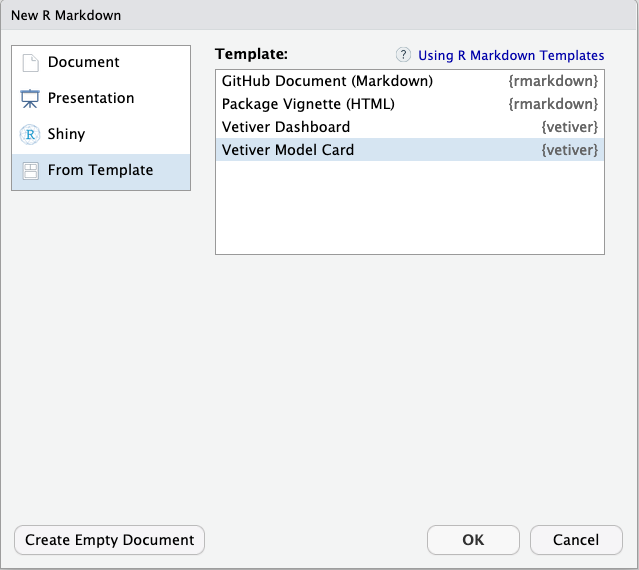Pick the Vetiver Dashboard template

286,127
